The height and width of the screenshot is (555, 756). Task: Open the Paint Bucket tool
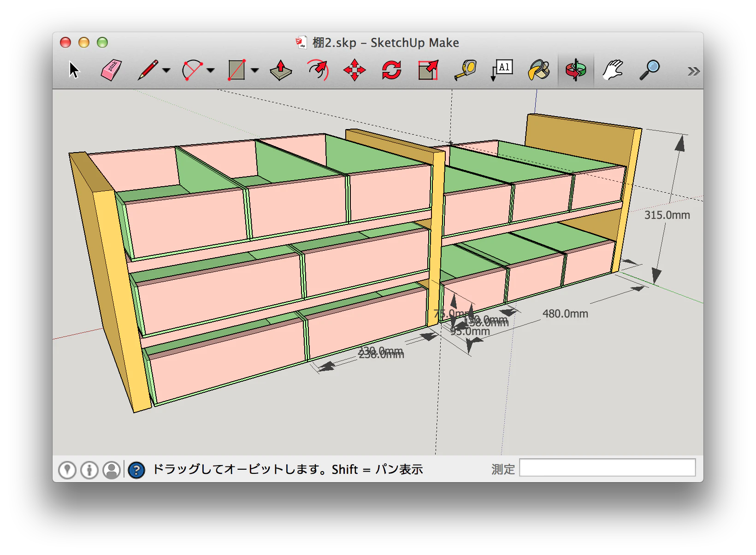pos(539,70)
